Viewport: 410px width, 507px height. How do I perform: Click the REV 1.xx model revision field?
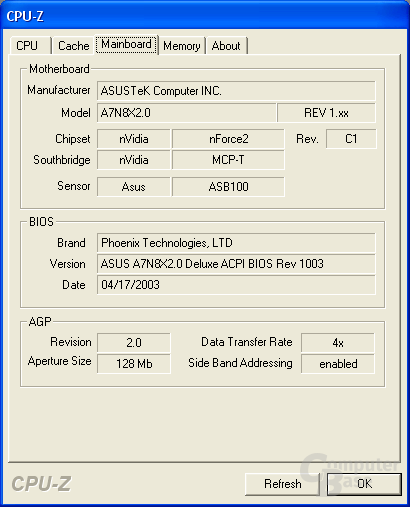pos(326,113)
